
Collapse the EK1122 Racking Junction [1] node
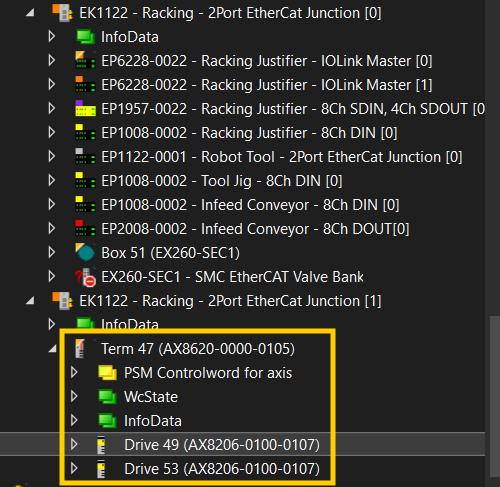30,301
